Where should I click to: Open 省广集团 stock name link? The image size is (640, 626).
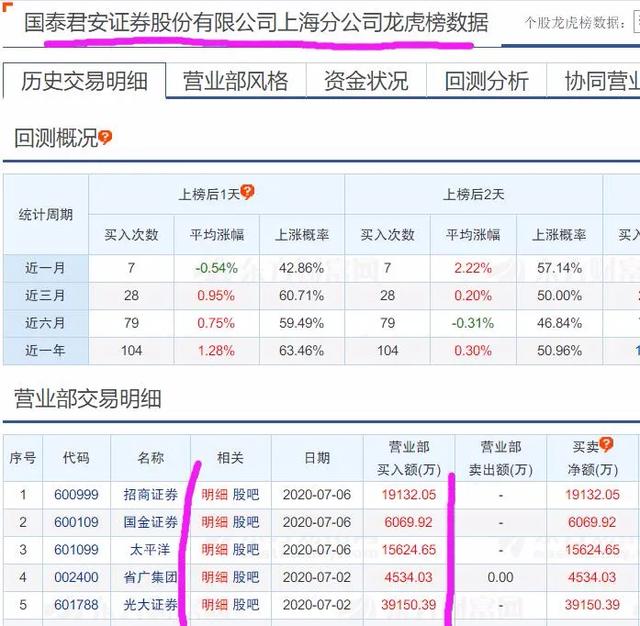[151, 577]
